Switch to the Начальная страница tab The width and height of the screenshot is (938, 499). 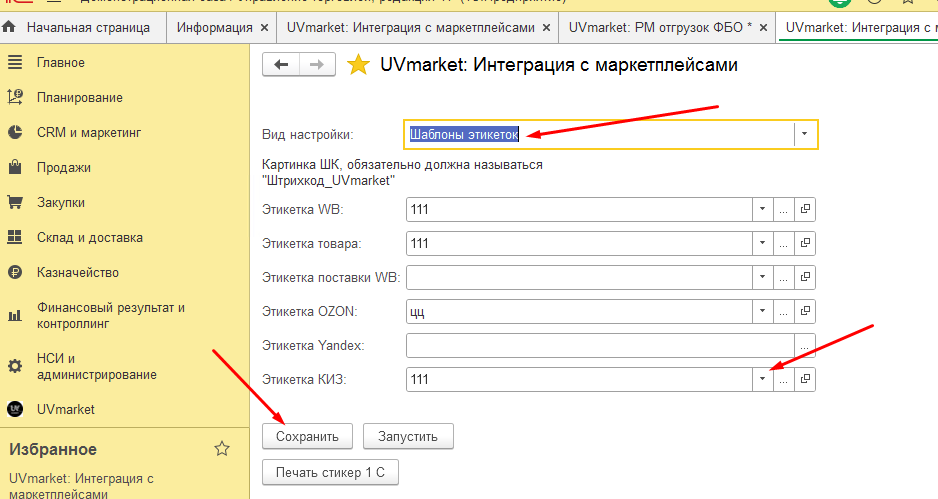pos(83,28)
